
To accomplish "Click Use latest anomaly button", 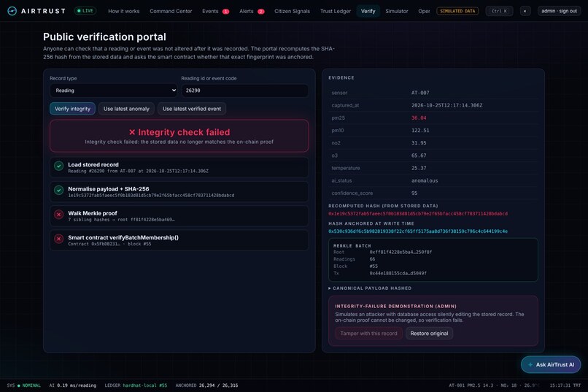I will coord(126,109).
